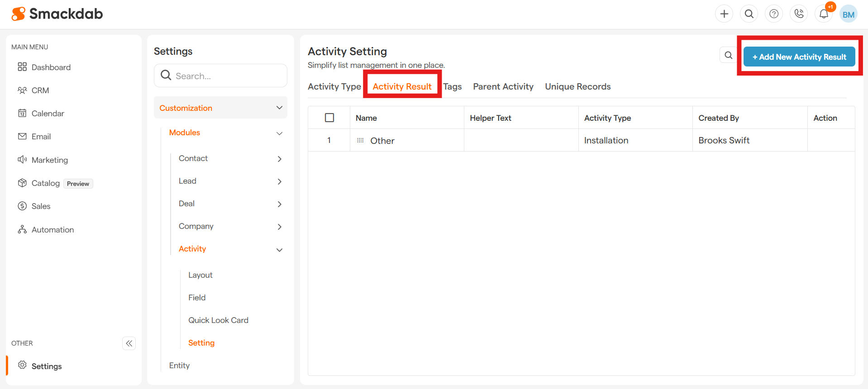This screenshot has height=389, width=868.
Task: Open the BM user profile avatar
Action: click(849, 14)
